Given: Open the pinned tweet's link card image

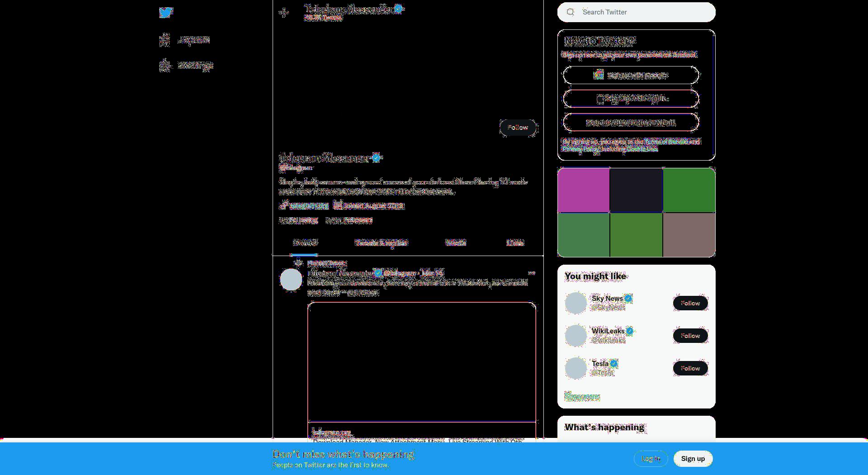Looking at the screenshot, I should [x=422, y=362].
